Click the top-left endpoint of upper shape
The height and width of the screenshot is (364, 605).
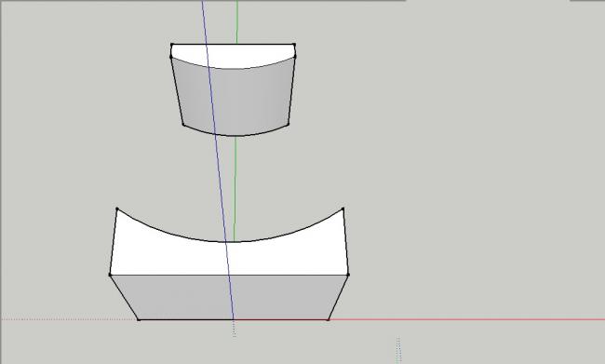coord(171,45)
